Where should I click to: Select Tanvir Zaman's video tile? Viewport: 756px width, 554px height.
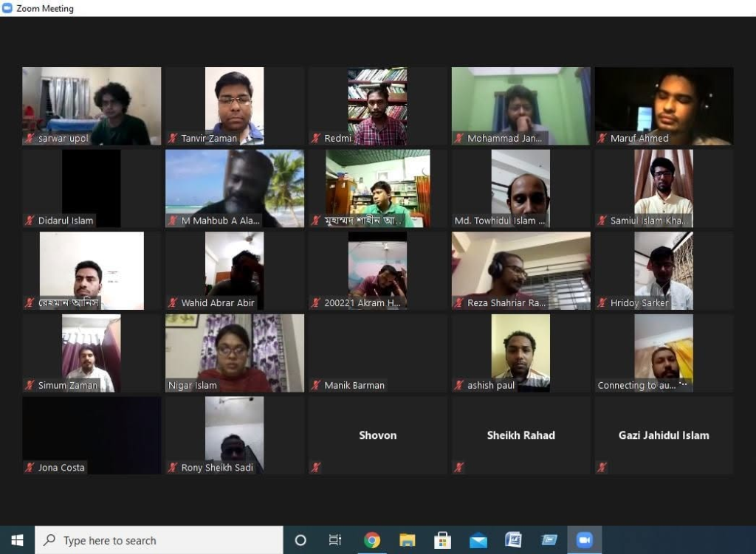click(x=235, y=106)
